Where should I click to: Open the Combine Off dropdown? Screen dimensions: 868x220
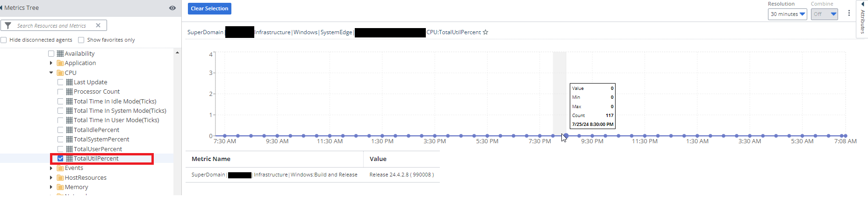[x=825, y=14]
